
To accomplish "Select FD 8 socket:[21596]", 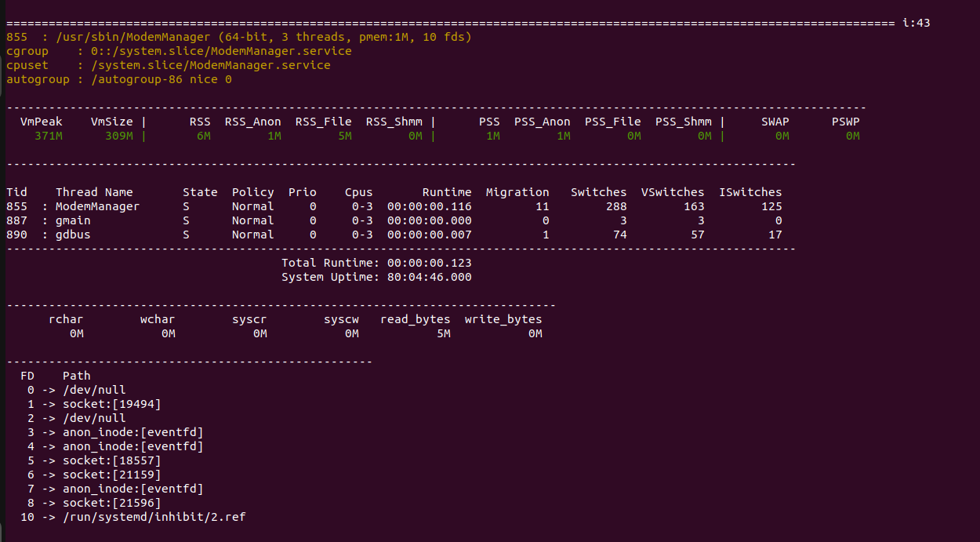I will (112, 503).
